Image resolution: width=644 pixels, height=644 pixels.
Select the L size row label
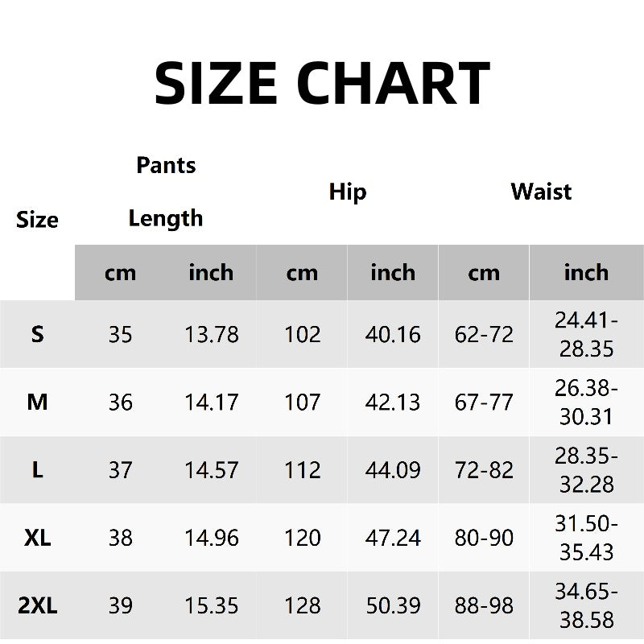pos(37,470)
